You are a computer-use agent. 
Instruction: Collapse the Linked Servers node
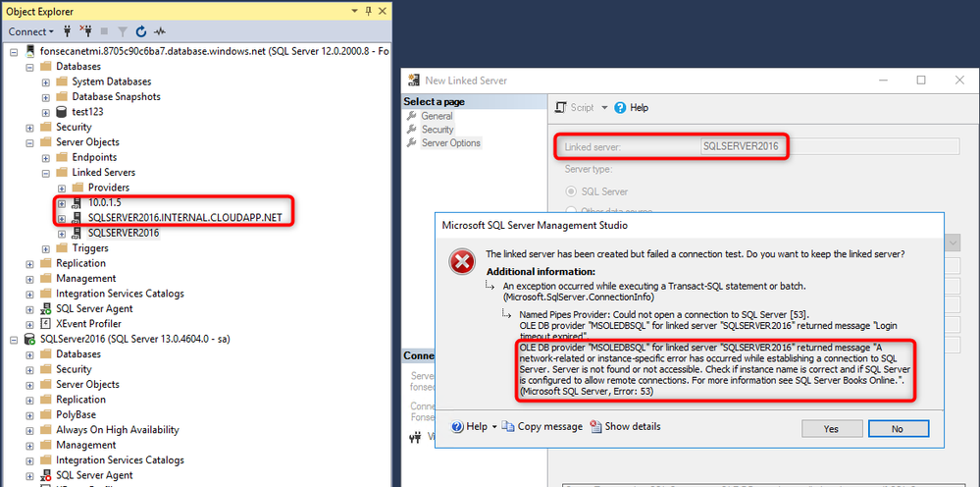[x=46, y=173]
